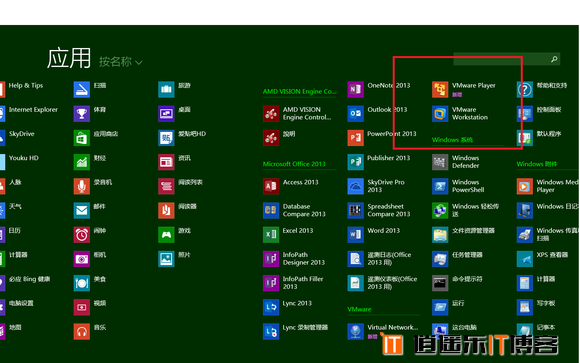The width and height of the screenshot is (580, 363).
Task: Open InfoPath Designer 2013 icon
Action: (x=271, y=259)
